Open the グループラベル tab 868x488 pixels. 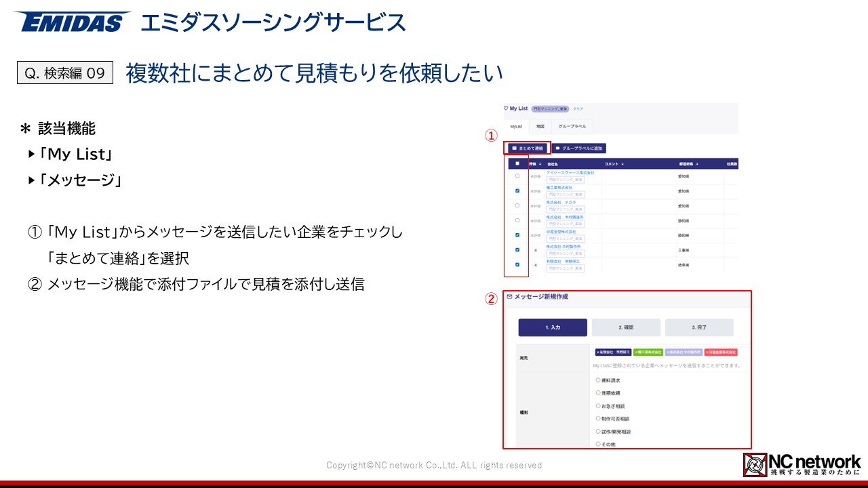pos(571,127)
